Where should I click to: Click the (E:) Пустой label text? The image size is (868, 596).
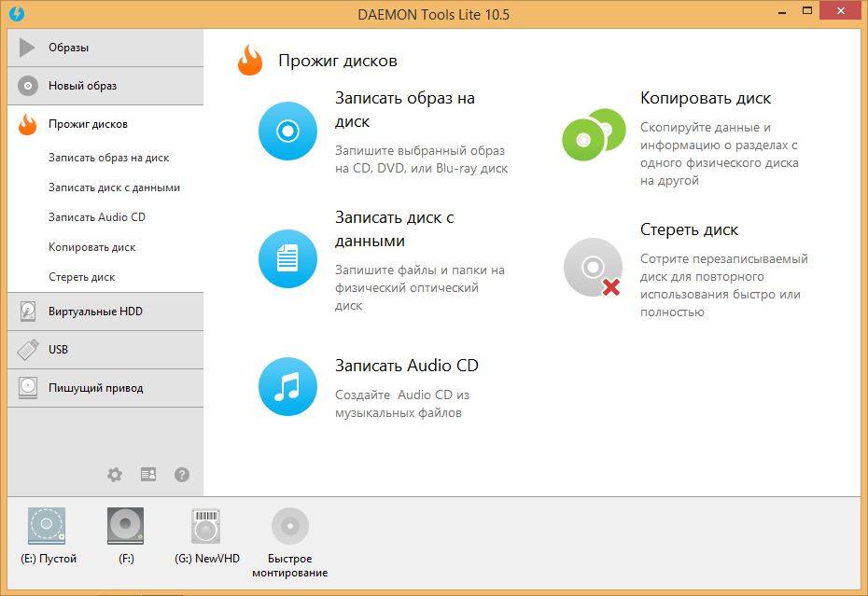click(x=49, y=559)
